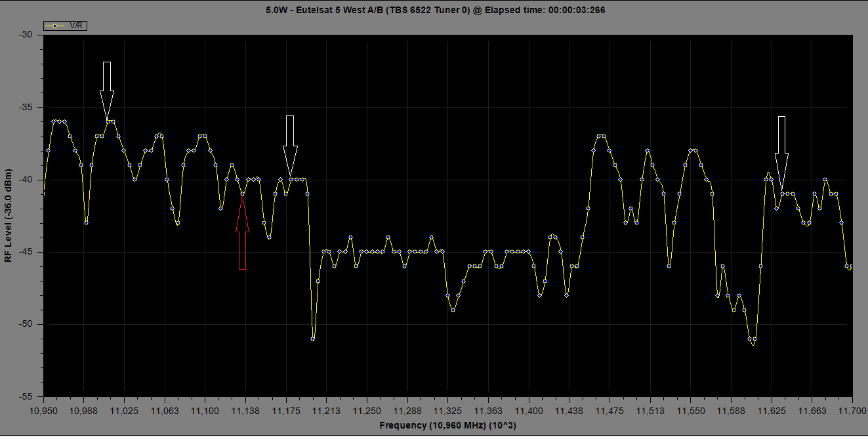Click the 11,325 frequency tick label
The height and width of the screenshot is (437, 868).
point(448,410)
